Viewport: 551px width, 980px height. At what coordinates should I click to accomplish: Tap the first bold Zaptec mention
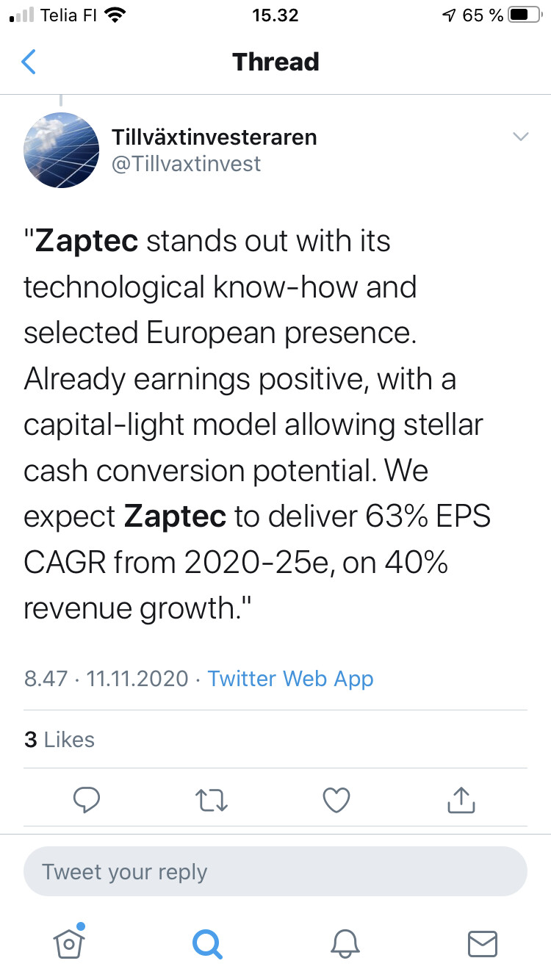pos(87,241)
